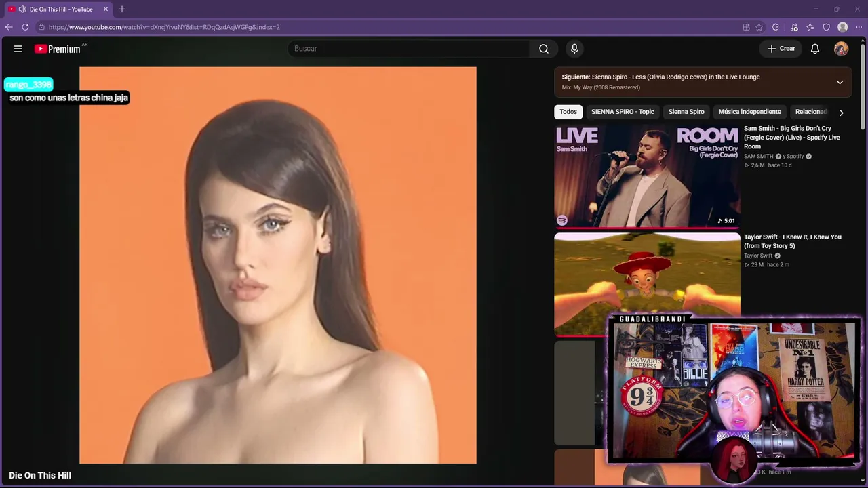Click the Spotify logo on Sam Smith thumbnail
The height and width of the screenshot is (488, 868).
click(562, 220)
